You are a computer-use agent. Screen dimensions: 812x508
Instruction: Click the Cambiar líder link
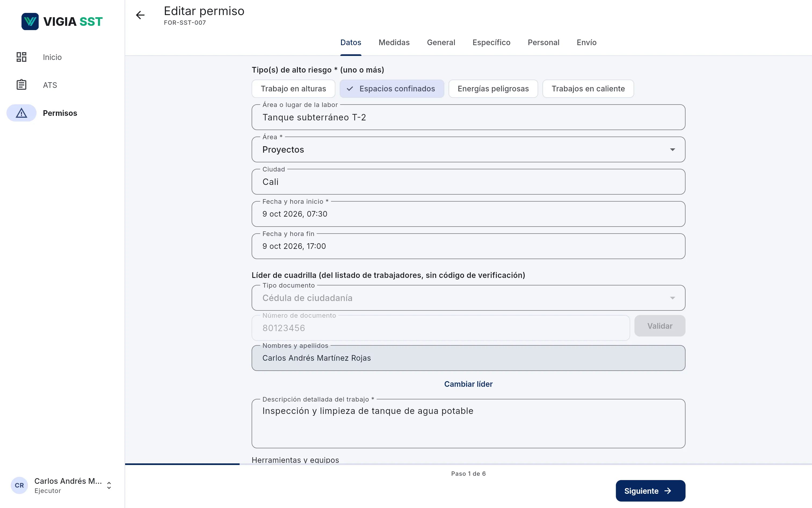pos(468,384)
